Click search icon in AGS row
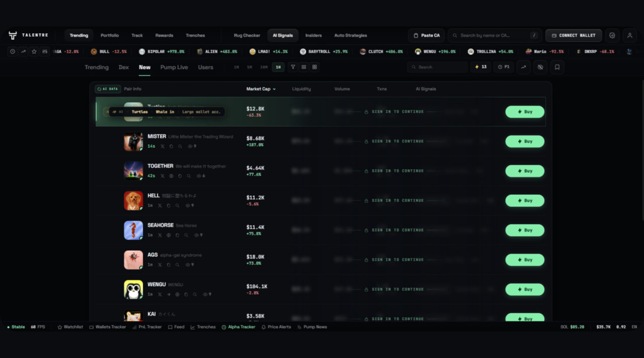 pos(177,265)
